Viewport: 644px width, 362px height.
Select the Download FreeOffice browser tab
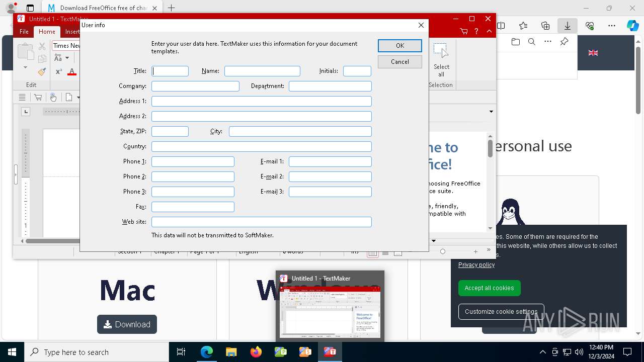point(102,8)
